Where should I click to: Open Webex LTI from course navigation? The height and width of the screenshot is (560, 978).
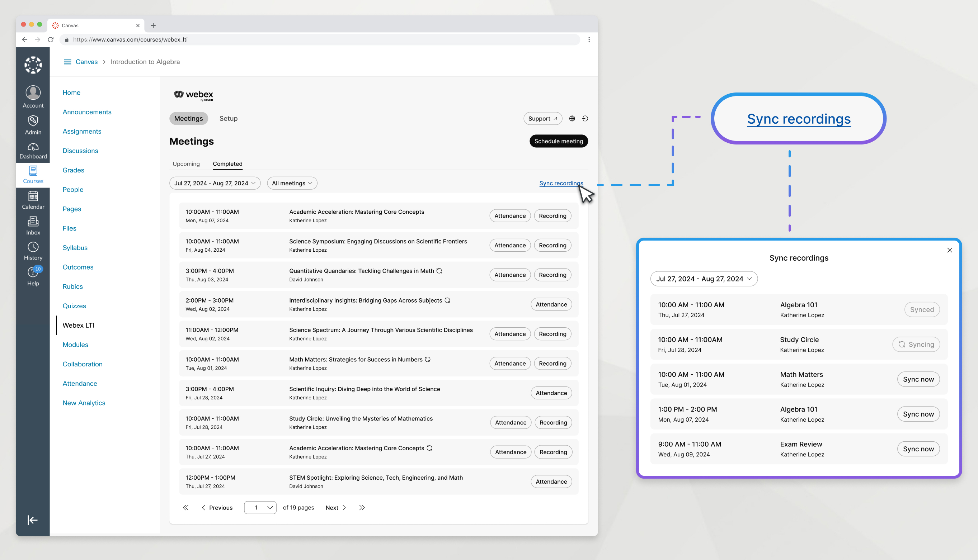(x=78, y=325)
